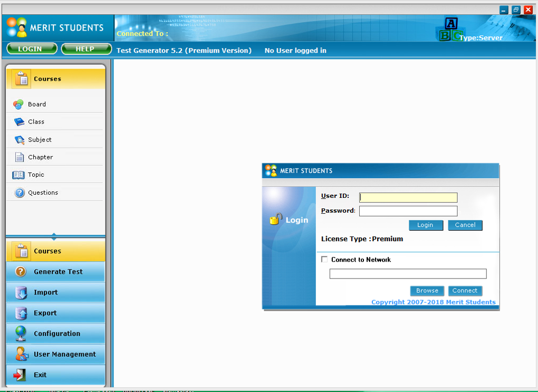The width and height of the screenshot is (538, 392).
Task: Open the Board item in Courses
Action: [54, 104]
